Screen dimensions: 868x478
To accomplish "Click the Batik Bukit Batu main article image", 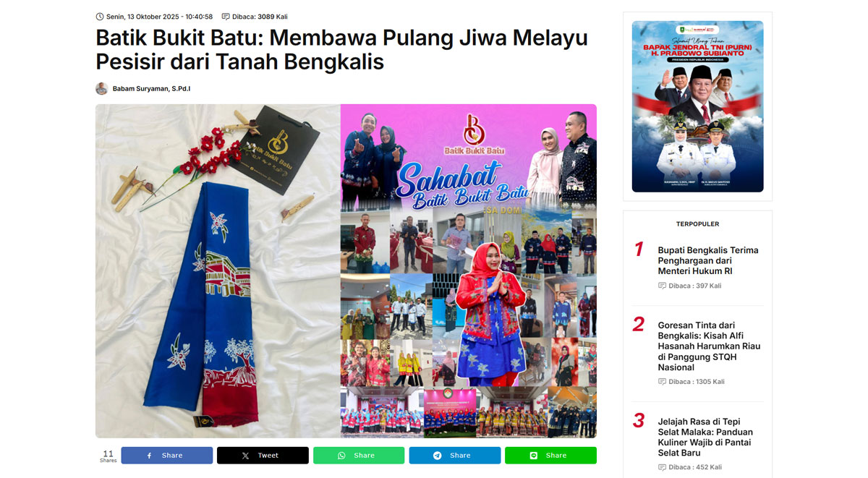I will [x=346, y=271].
